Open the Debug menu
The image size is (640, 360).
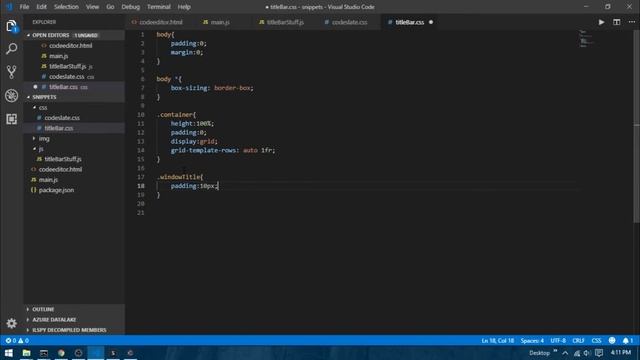[131, 7]
